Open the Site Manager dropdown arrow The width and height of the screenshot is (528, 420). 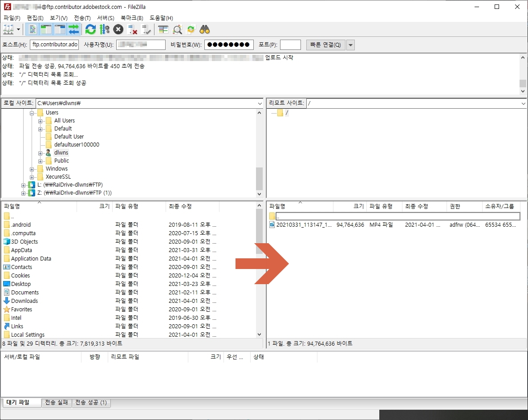coord(18,30)
